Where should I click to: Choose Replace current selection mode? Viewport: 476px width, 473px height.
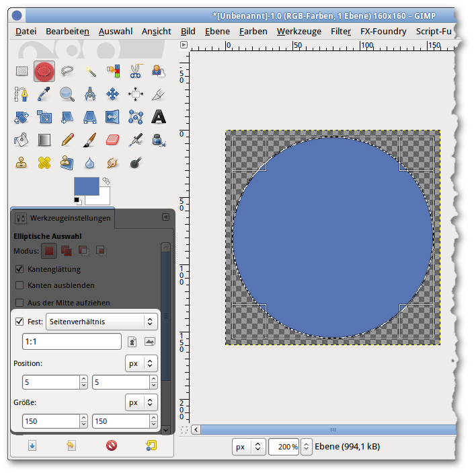[x=49, y=251]
